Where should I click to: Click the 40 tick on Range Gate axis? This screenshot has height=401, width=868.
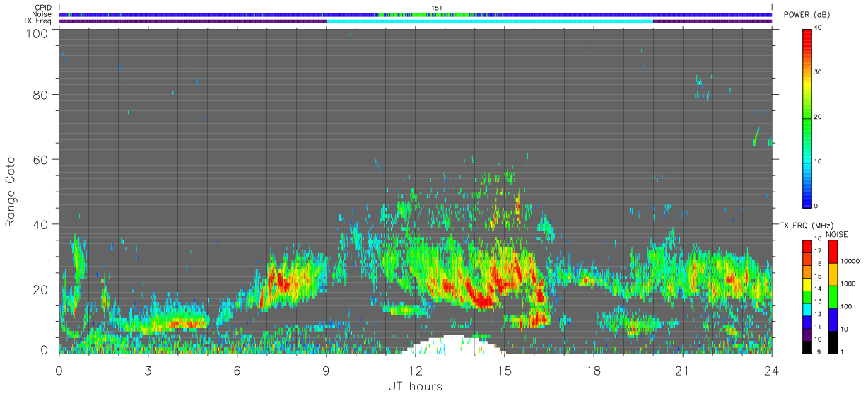click(42, 224)
